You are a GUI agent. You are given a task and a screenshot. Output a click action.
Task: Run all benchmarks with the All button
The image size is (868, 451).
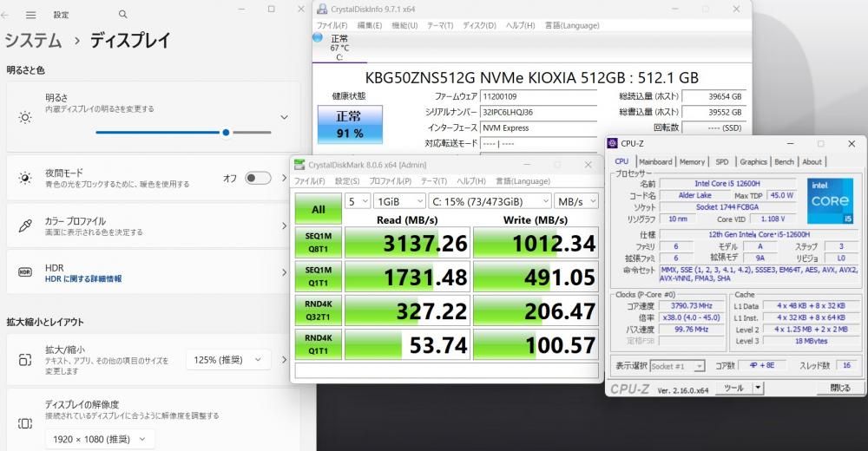[319, 209]
